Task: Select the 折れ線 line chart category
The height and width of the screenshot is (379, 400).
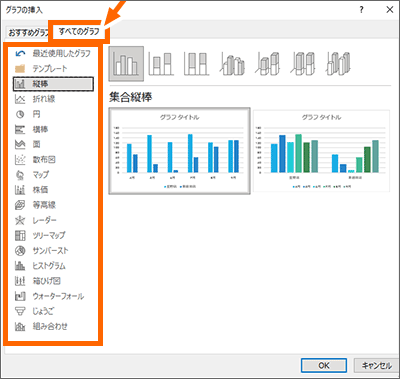Action: tap(53, 99)
